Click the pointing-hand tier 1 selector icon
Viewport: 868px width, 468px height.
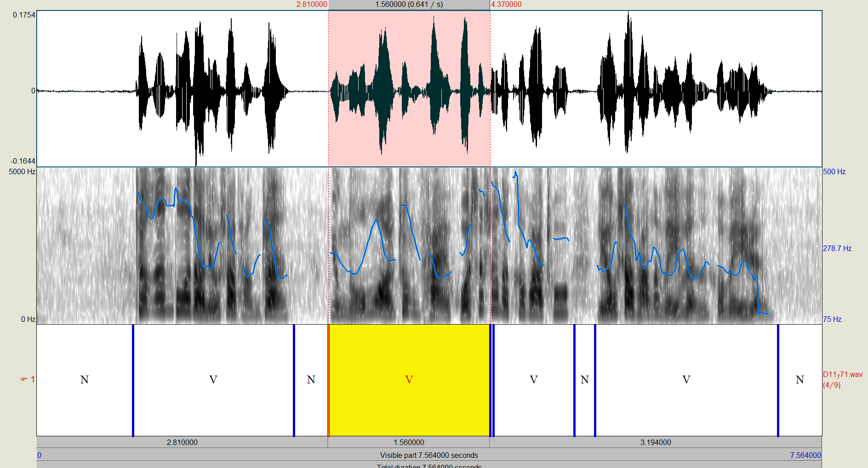[x=23, y=379]
